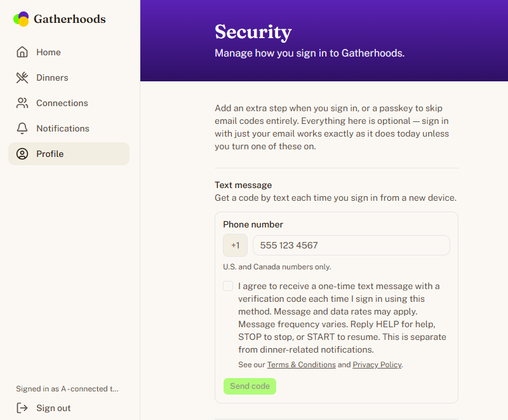This screenshot has height=420, width=508.
Task: Click the Gatherhoods brand name
Action: coord(70,19)
